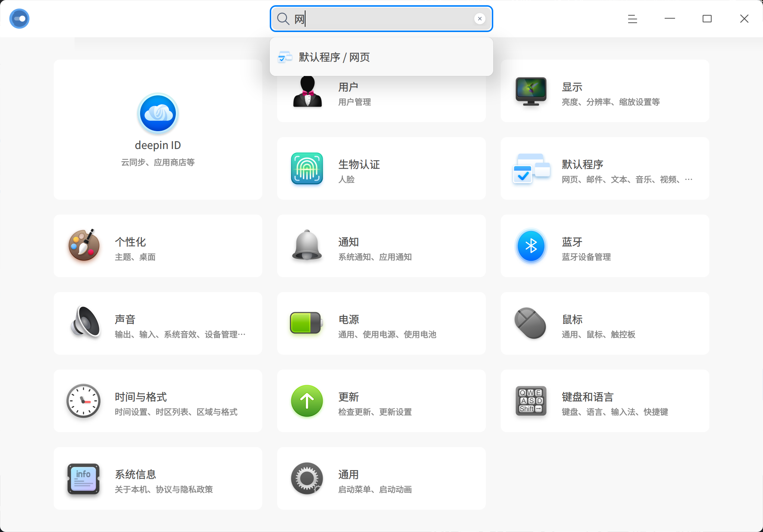Open the deepin ID cloud icon
The image size is (763, 532).
pos(158,114)
